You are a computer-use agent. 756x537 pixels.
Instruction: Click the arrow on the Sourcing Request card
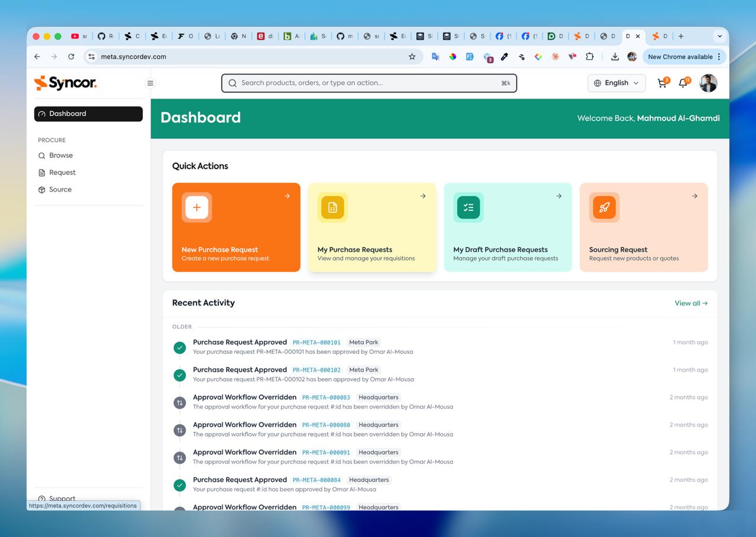(x=695, y=196)
